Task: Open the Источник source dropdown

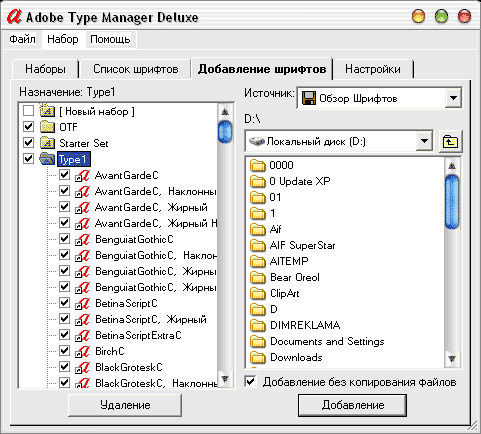Action: (453, 98)
